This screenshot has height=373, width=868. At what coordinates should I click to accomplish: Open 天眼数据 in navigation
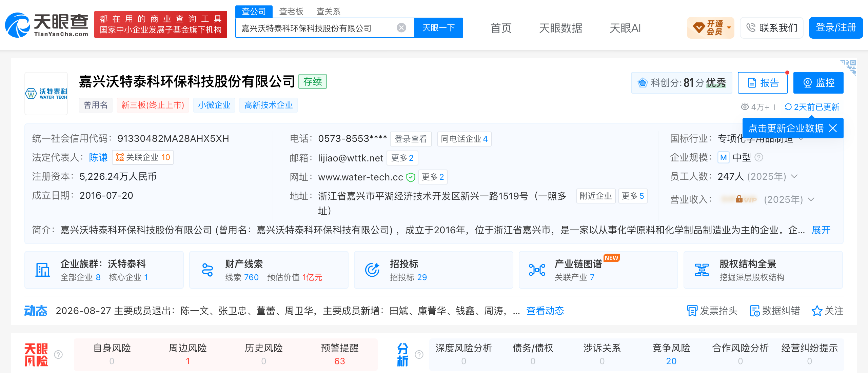coord(561,28)
